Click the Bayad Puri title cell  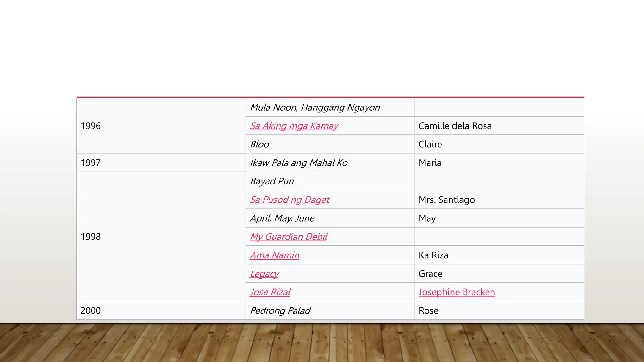272,181
